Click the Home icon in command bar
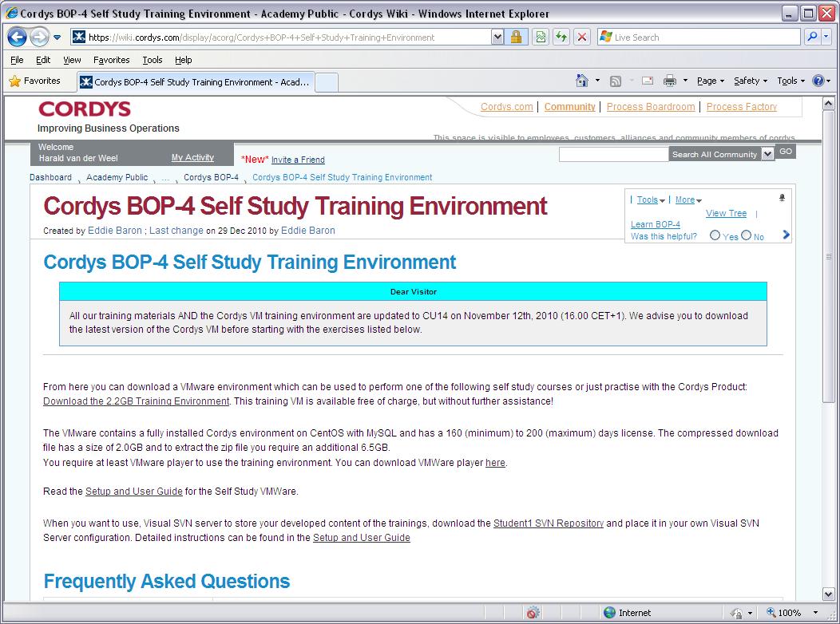Screen dimensions: 840x624 click(x=582, y=81)
